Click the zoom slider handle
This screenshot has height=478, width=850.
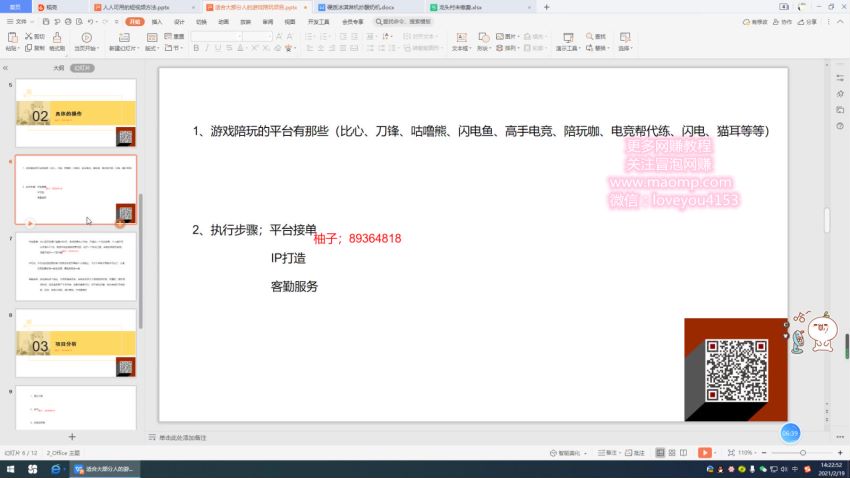pos(803,453)
